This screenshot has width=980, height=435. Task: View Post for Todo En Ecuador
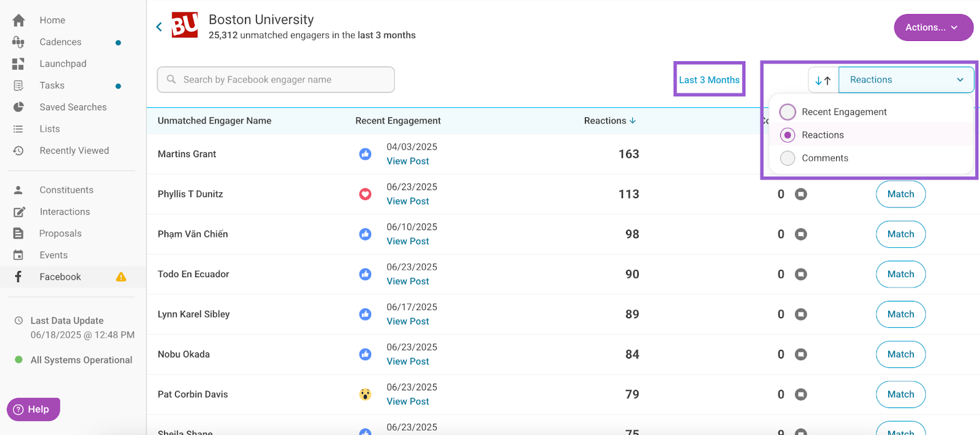coord(408,281)
